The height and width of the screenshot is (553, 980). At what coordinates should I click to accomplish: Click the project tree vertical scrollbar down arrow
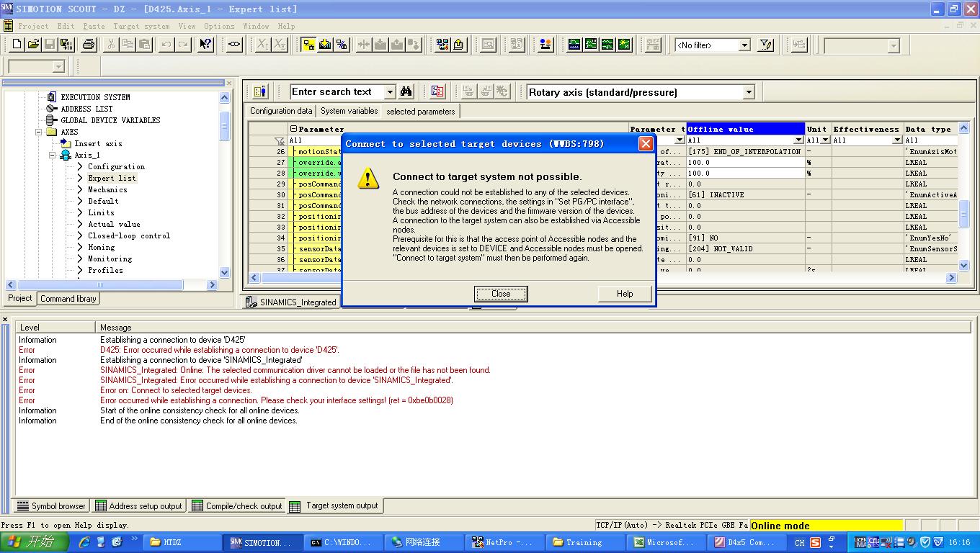(224, 273)
